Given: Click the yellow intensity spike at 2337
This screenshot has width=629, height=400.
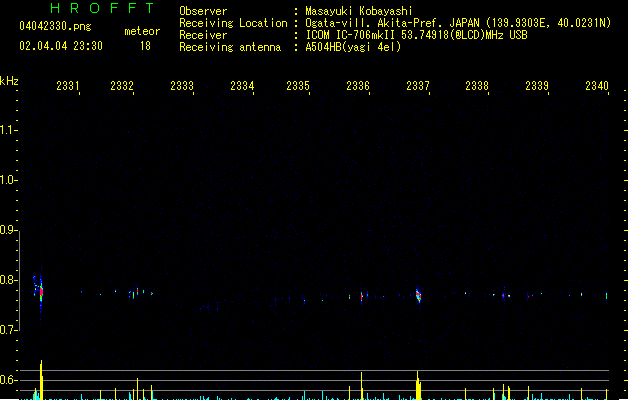Looking at the screenshot, I should tap(418, 385).
